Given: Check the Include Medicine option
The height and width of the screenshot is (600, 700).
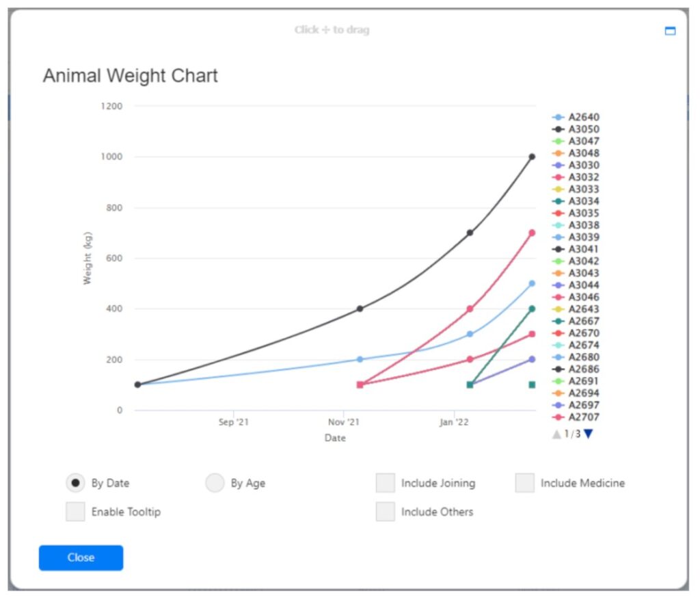Looking at the screenshot, I should [524, 483].
